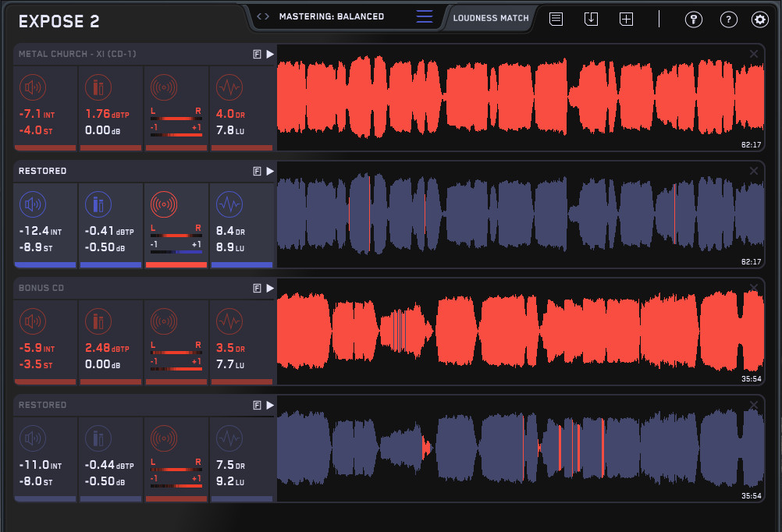Screen dimensions: 782x532
Task: Click the 35:54 RESTORED blue waveform
Action: [x=521, y=449]
